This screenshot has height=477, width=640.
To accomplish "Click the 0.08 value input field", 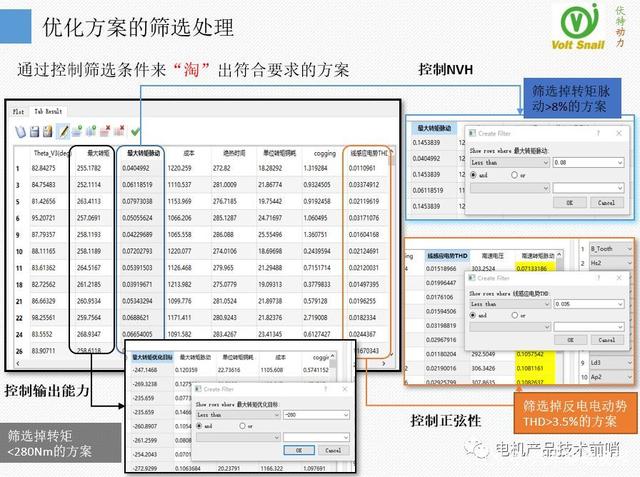I will (x=586, y=161).
